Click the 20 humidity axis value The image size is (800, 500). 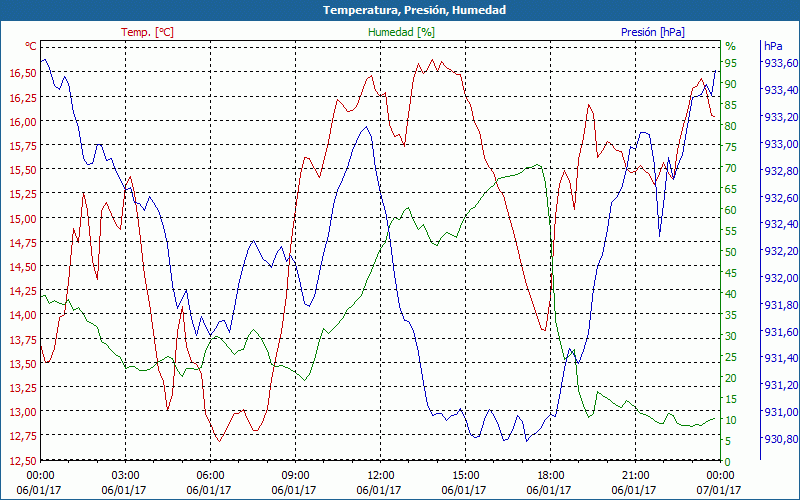(x=731, y=378)
